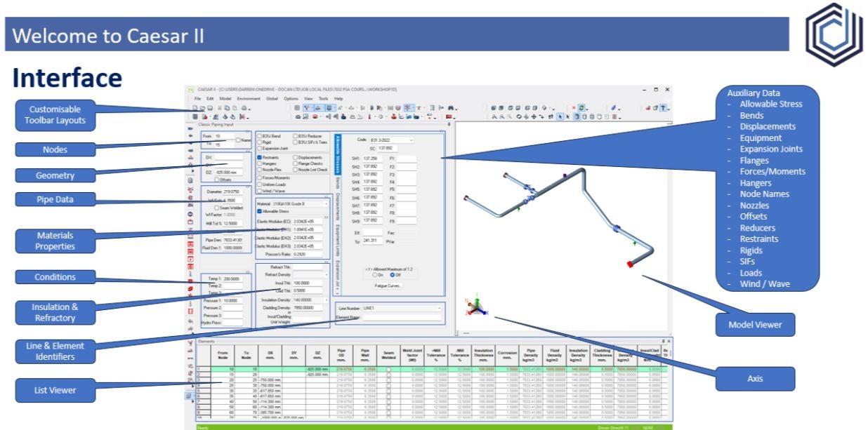The width and height of the screenshot is (868, 430).
Task: Uncheck the Restraints checkbox
Action: point(259,158)
